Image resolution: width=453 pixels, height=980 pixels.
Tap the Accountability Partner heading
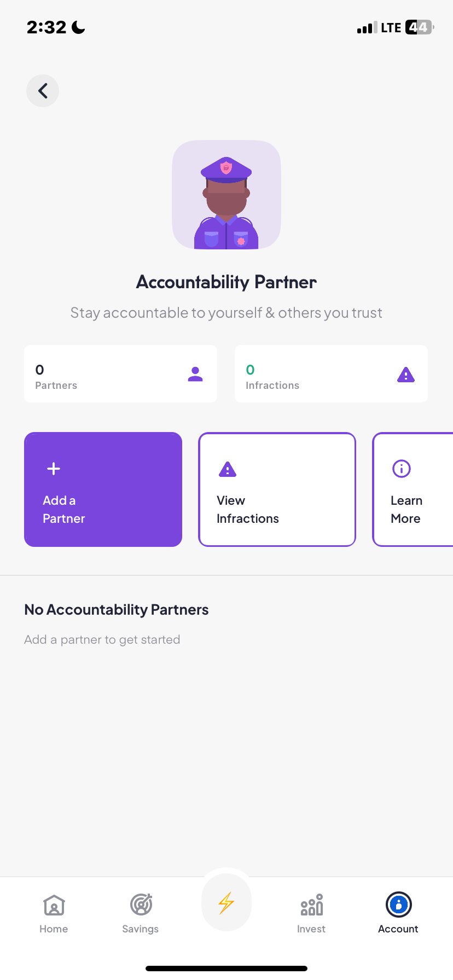[x=226, y=282]
